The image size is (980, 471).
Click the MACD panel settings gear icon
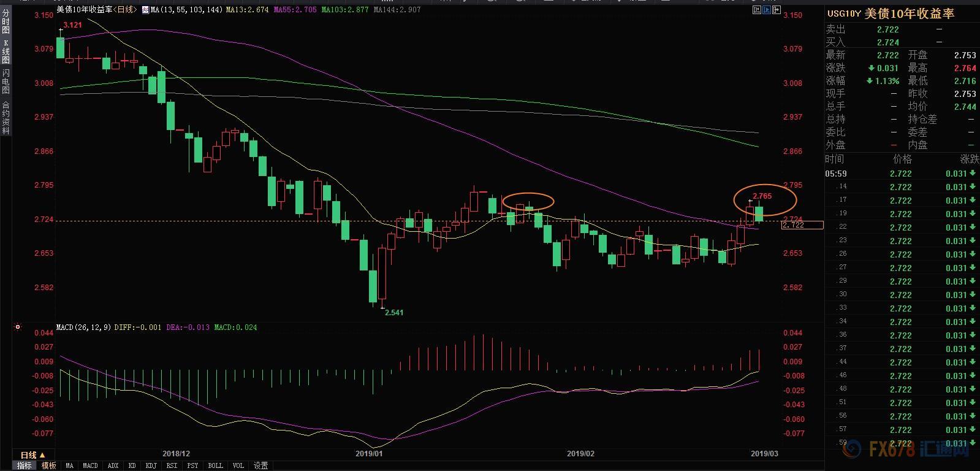[18, 327]
